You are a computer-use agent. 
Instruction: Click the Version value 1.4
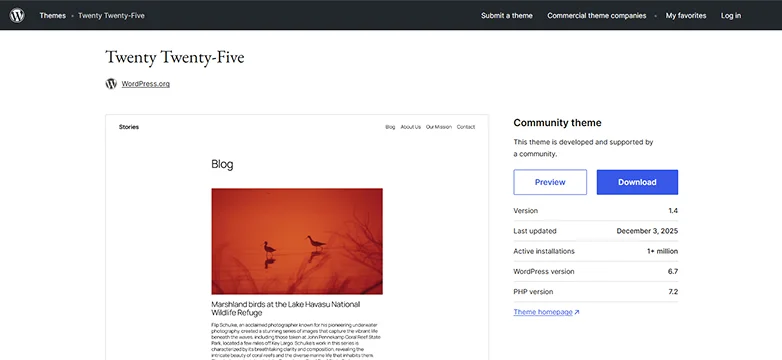pos(673,210)
